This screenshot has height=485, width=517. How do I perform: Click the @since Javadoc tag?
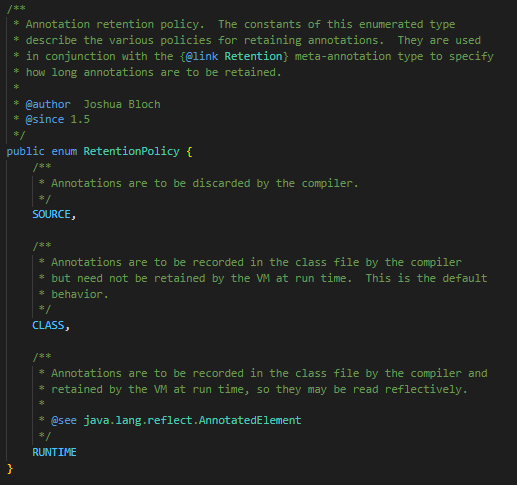coord(45,119)
